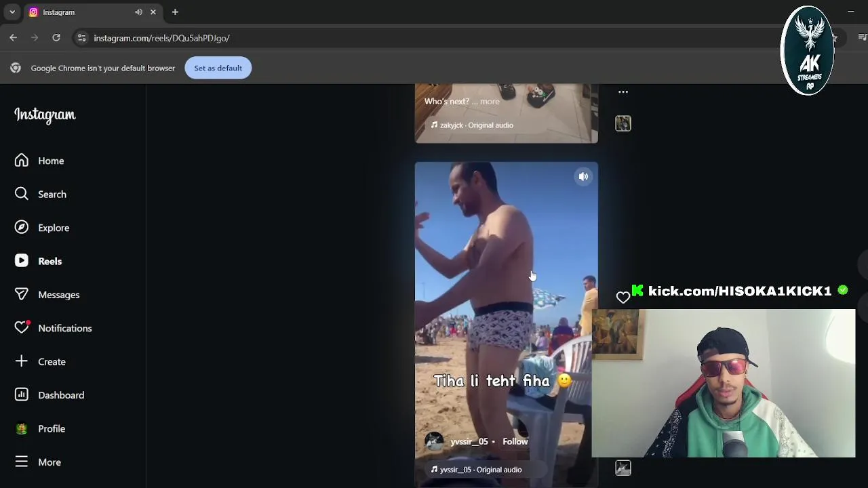Image resolution: width=868 pixels, height=488 pixels.
Task: Click the Chrome icon in default-browser bar
Action: (x=16, y=68)
